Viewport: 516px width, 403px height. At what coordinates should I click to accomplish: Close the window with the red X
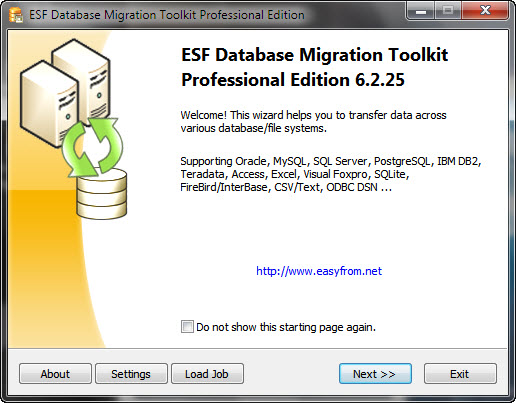pos(485,11)
